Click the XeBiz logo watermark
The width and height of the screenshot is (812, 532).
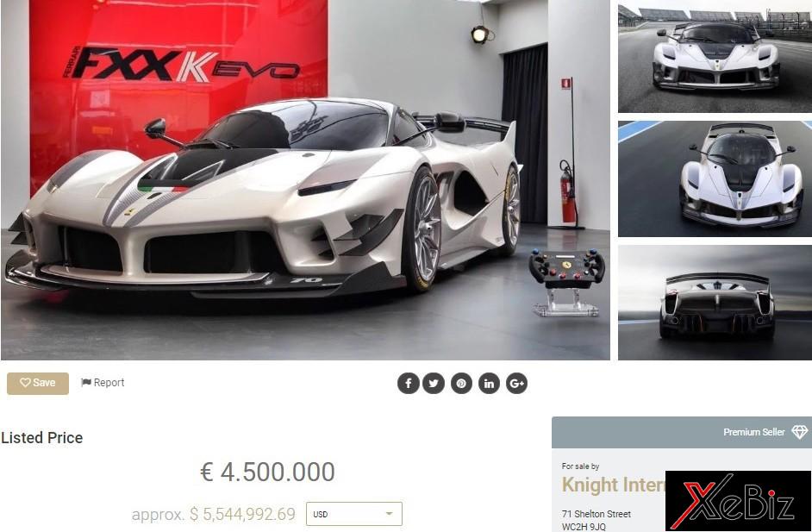point(737,500)
